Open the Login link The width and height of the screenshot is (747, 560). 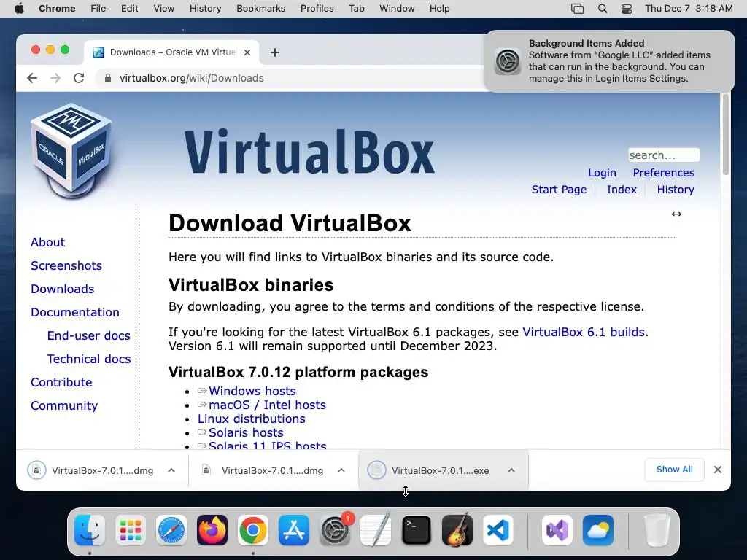602,173
